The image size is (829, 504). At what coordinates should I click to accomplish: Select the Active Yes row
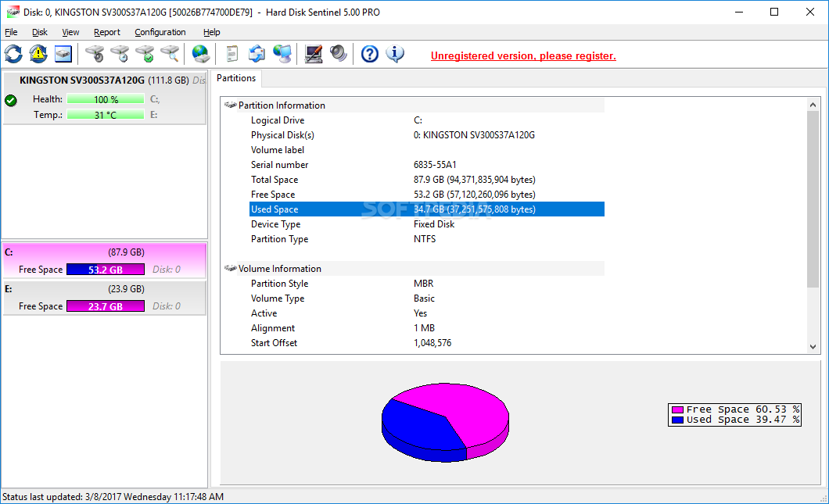tap(427, 313)
